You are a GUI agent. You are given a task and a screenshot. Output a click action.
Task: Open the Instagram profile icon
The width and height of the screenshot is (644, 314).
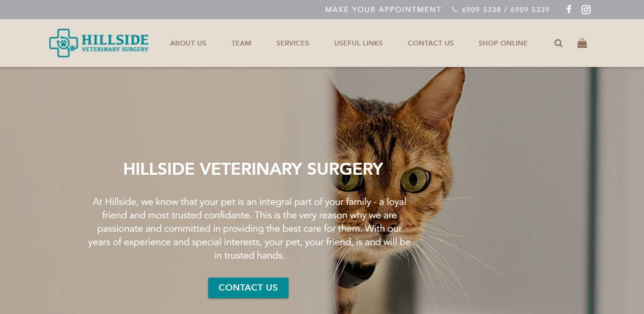(586, 9)
